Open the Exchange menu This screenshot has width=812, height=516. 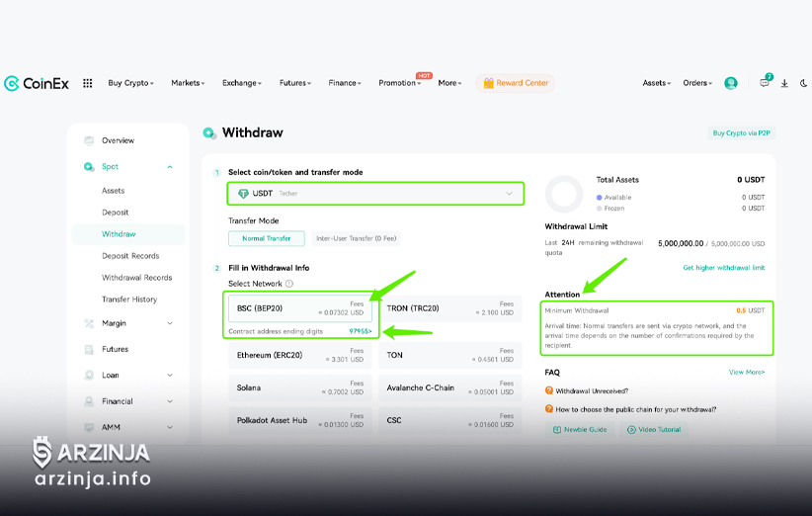point(242,83)
